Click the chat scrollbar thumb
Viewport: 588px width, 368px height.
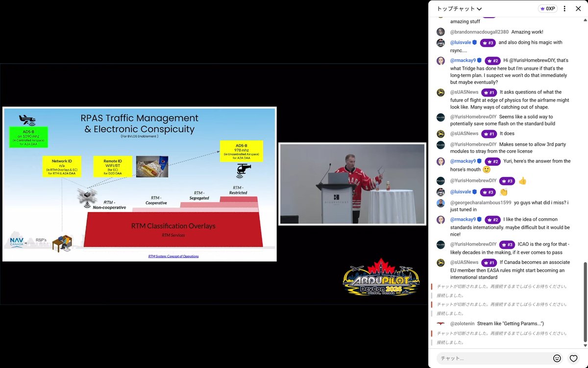[585, 302]
